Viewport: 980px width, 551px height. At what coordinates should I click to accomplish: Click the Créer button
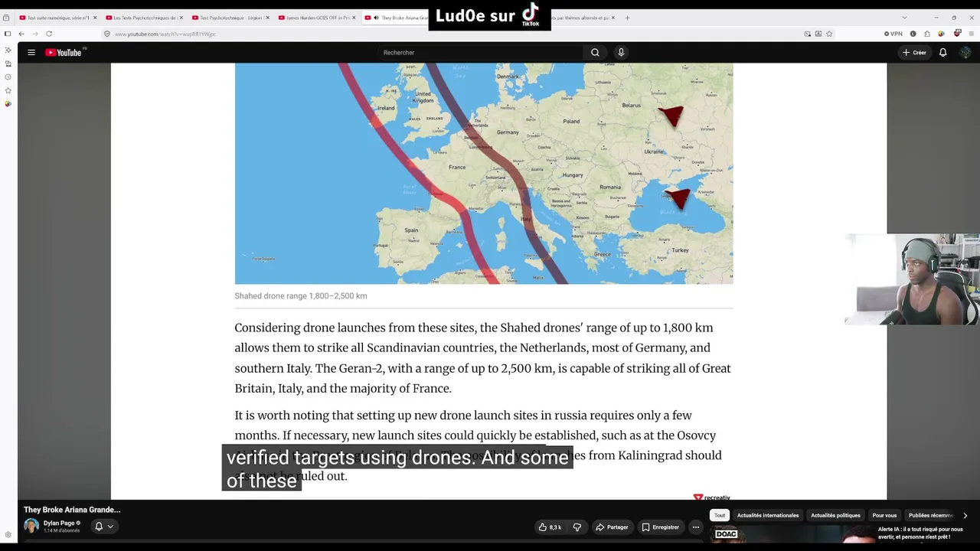(914, 52)
